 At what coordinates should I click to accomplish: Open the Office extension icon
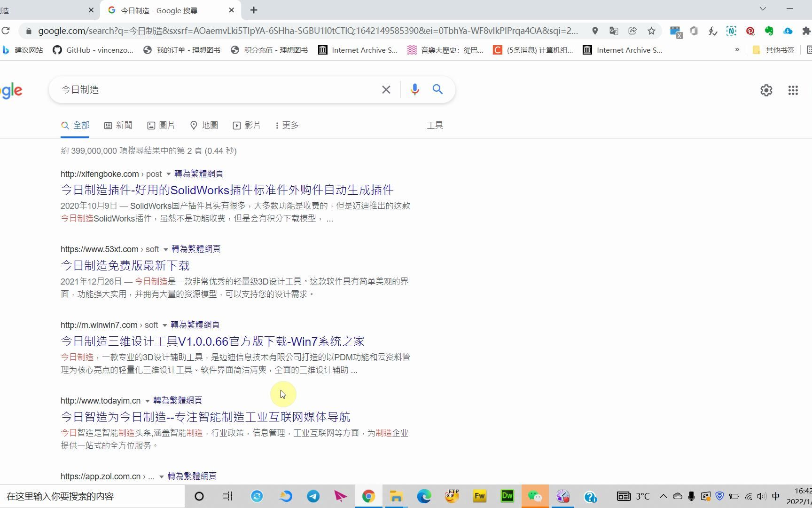pos(694,31)
